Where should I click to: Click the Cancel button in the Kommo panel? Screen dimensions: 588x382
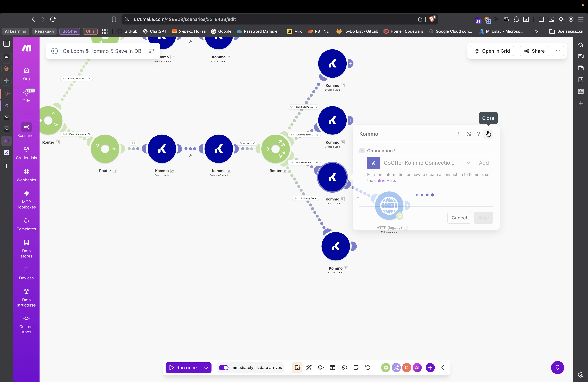[x=459, y=218]
